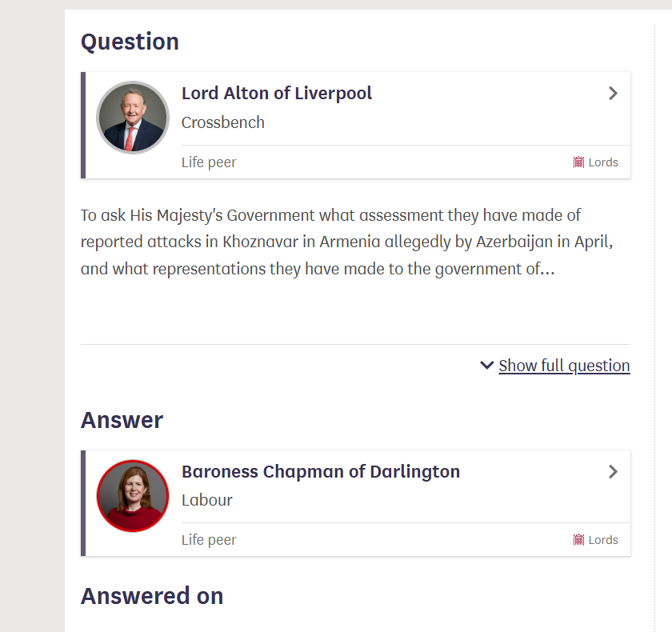Click the right chevron on Baroness Chapman's card
Screen dimensions: 672x632
[x=613, y=472]
